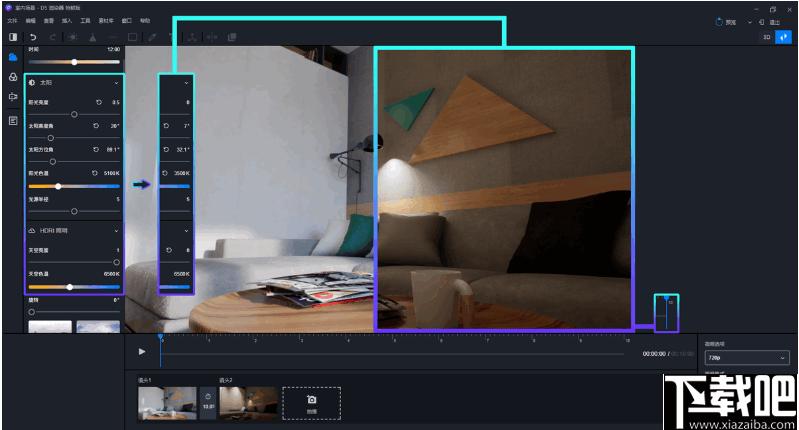799x430 pixels.
Task: Reset the 太阳方位角 value
Action: (96, 149)
